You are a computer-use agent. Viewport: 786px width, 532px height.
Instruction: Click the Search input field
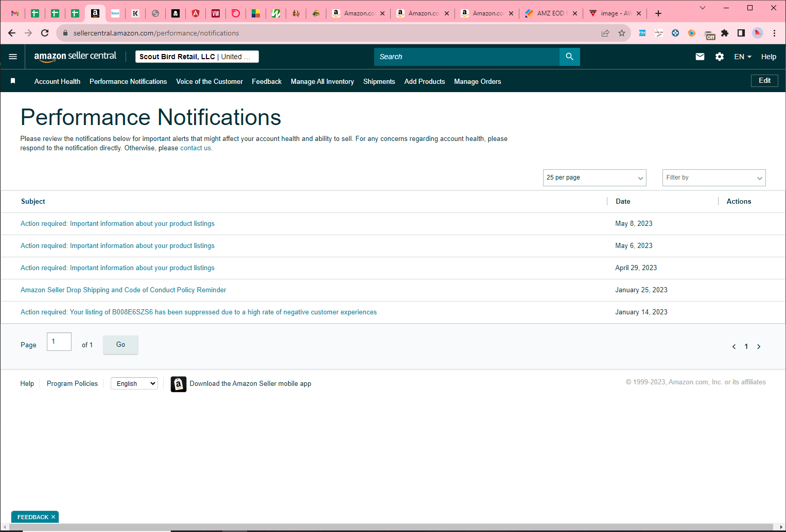(x=467, y=57)
